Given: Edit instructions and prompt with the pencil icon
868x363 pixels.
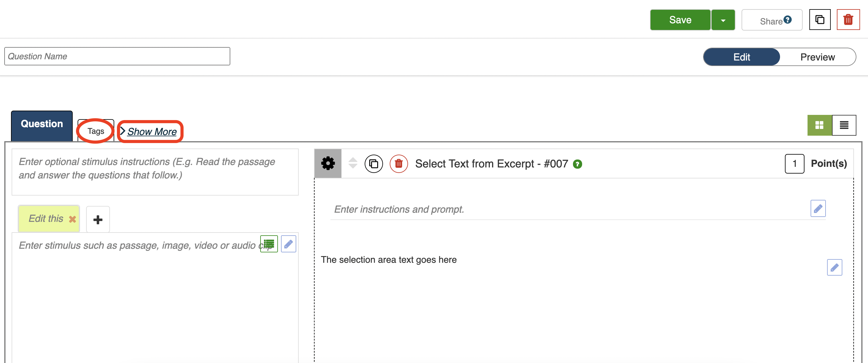Looking at the screenshot, I should [x=818, y=209].
